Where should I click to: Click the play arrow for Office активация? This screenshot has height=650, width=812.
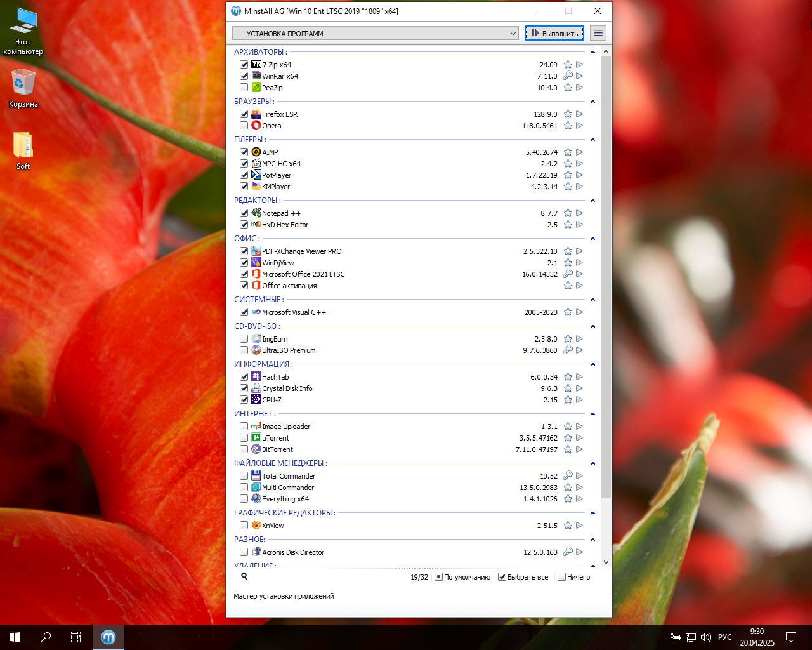(579, 286)
